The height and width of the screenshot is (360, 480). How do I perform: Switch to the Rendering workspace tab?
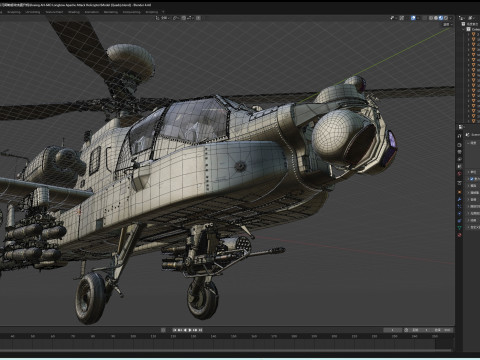point(111,12)
